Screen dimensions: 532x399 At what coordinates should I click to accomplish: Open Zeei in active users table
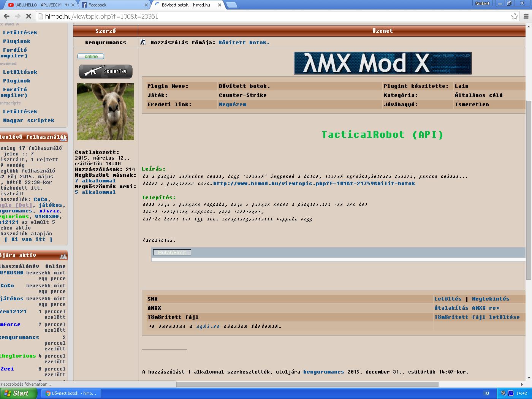point(7,369)
